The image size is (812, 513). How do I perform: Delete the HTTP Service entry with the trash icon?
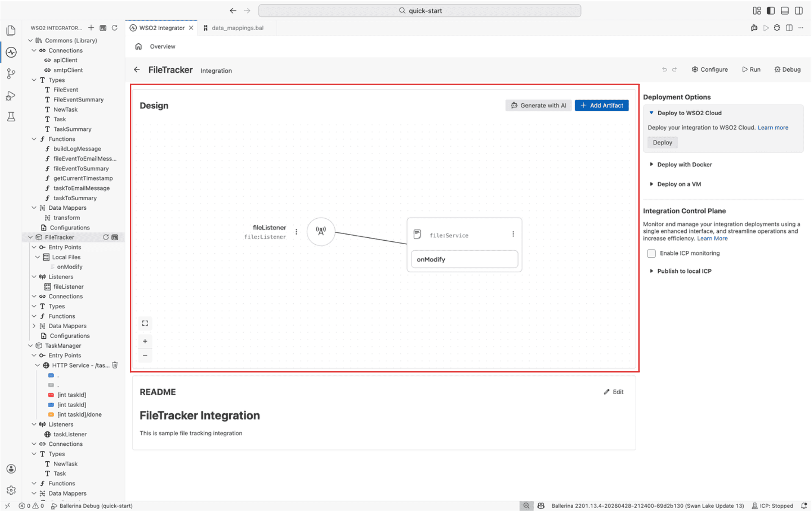point(115,365)
